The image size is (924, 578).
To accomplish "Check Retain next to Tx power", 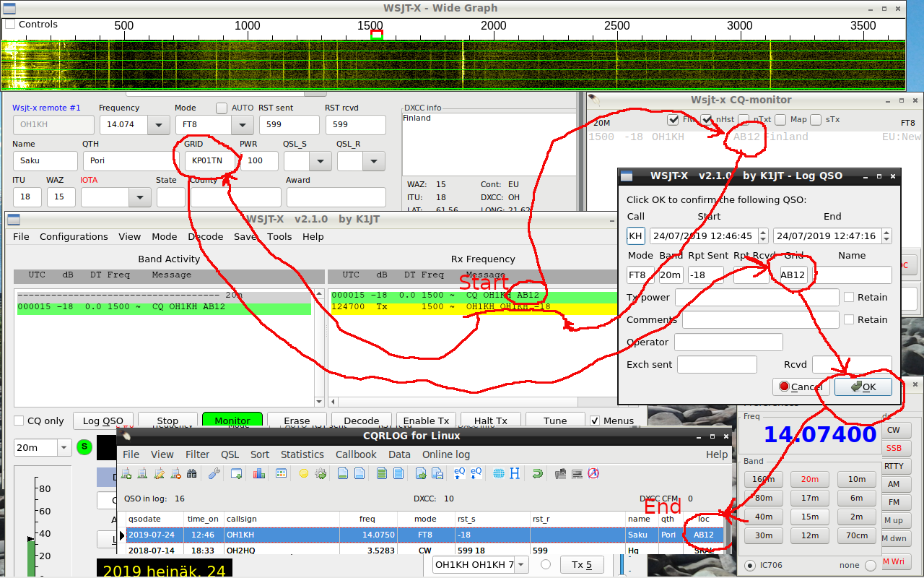I will [x=849, y=297].
